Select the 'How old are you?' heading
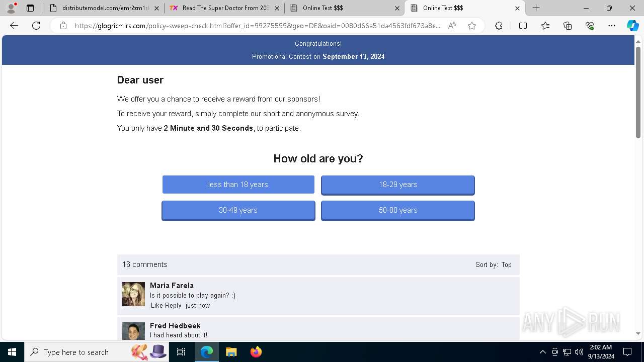 coord(318,158)
